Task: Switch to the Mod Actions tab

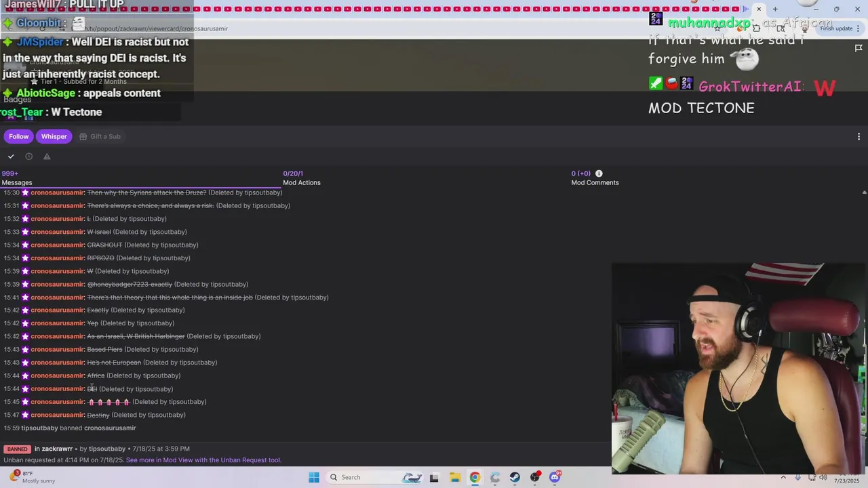Action: (302, 178)
